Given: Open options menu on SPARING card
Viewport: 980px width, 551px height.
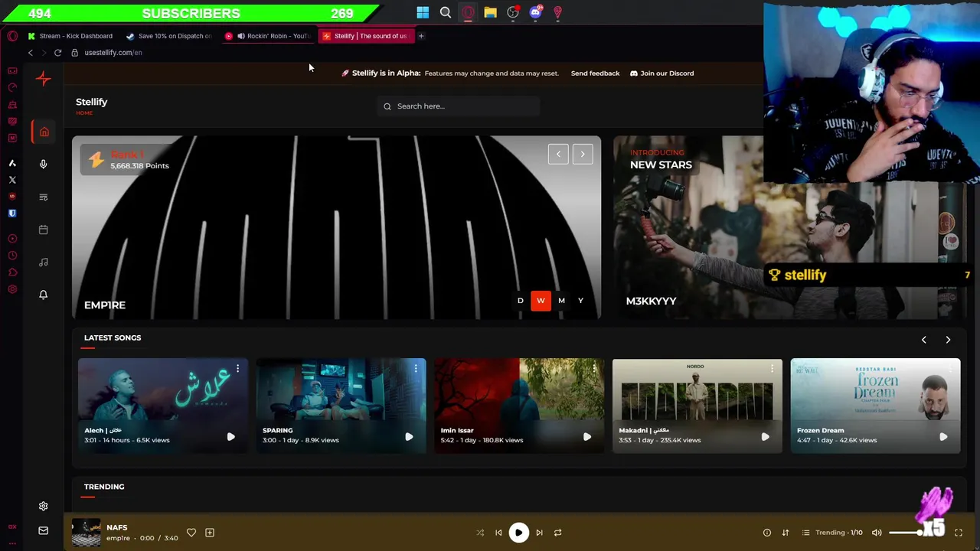Looking at the screenshot, I should click(x=416, y=369).
